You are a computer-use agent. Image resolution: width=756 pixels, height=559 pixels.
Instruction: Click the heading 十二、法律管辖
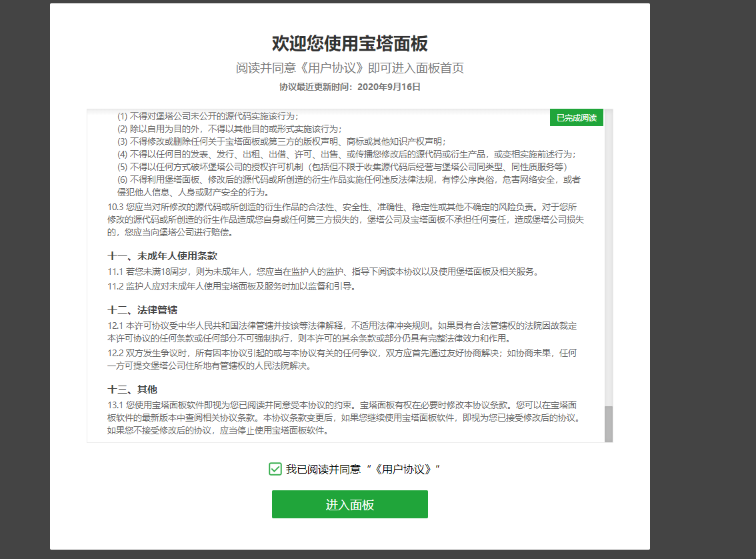(142, 310)
